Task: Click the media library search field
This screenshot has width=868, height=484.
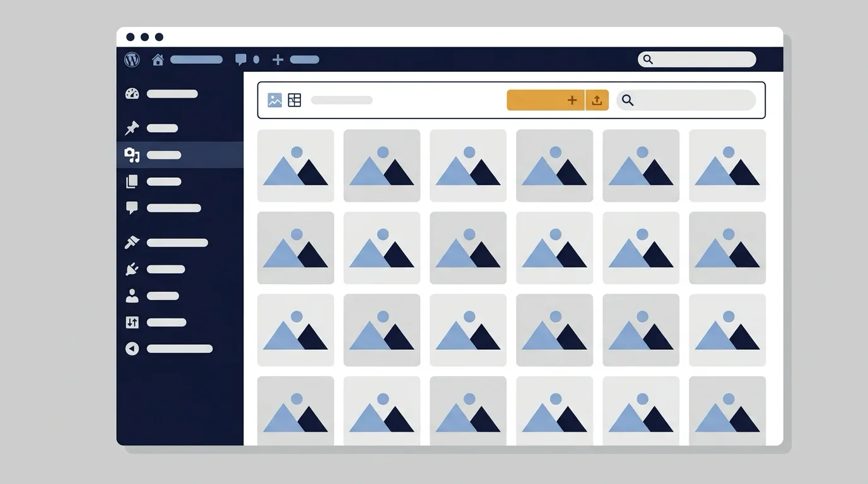Action: point(686,100)
